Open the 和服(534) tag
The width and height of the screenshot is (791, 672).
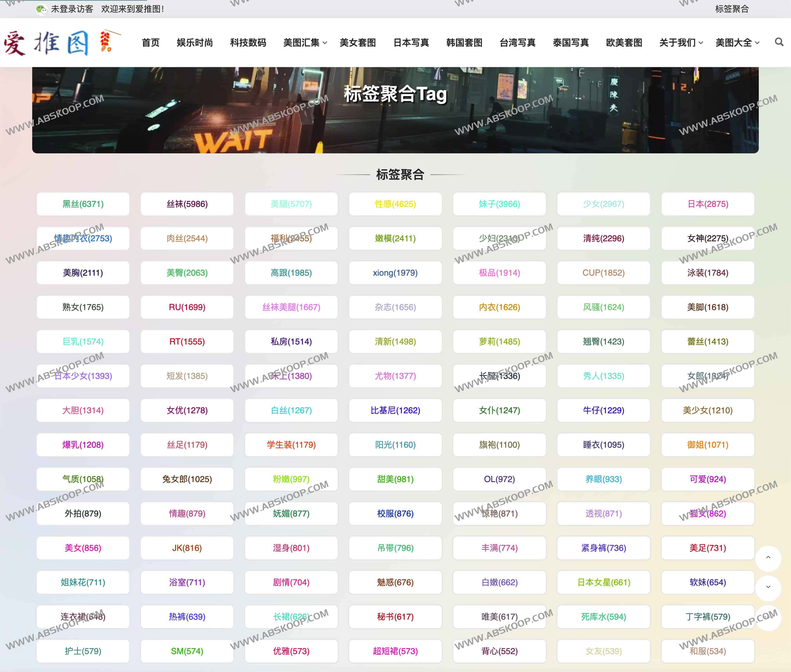tap(708, 651)
